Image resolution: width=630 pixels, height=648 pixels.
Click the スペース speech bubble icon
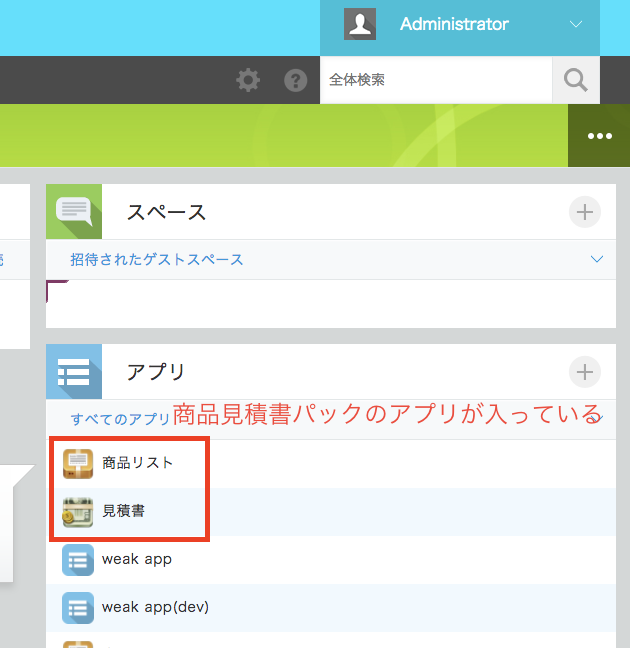(x=74, y=212)
